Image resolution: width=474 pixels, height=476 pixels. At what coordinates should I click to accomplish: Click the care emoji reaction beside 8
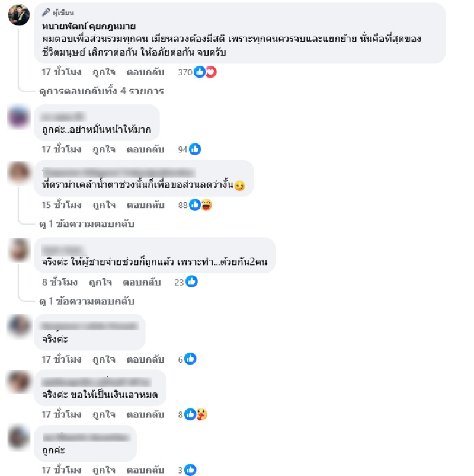click(202, 414)
